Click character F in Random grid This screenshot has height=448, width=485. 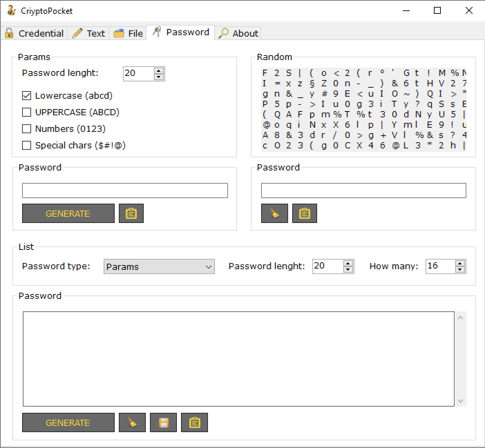[265, 73]
